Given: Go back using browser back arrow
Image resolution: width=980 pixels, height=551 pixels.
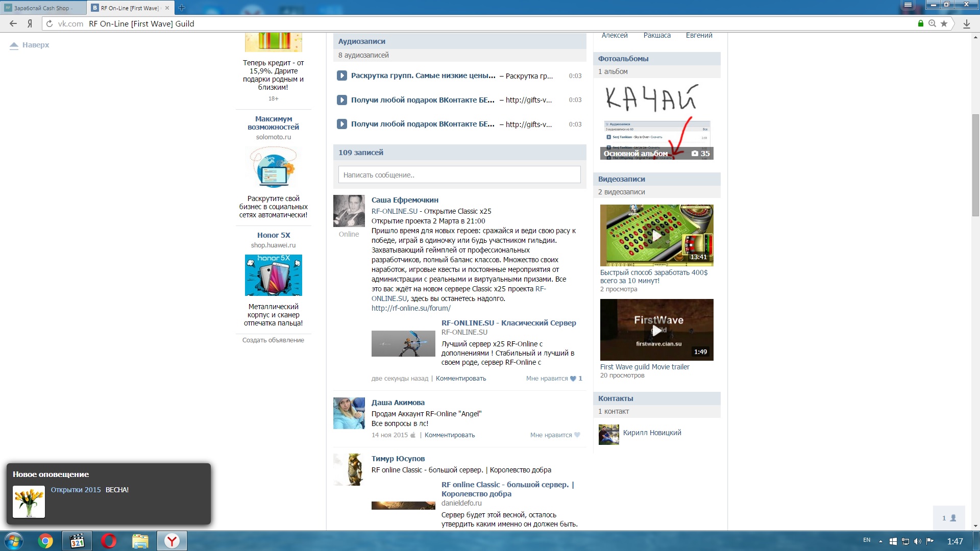Looking at the screenshot, I should pyautogui.click(x=13, y=23).
